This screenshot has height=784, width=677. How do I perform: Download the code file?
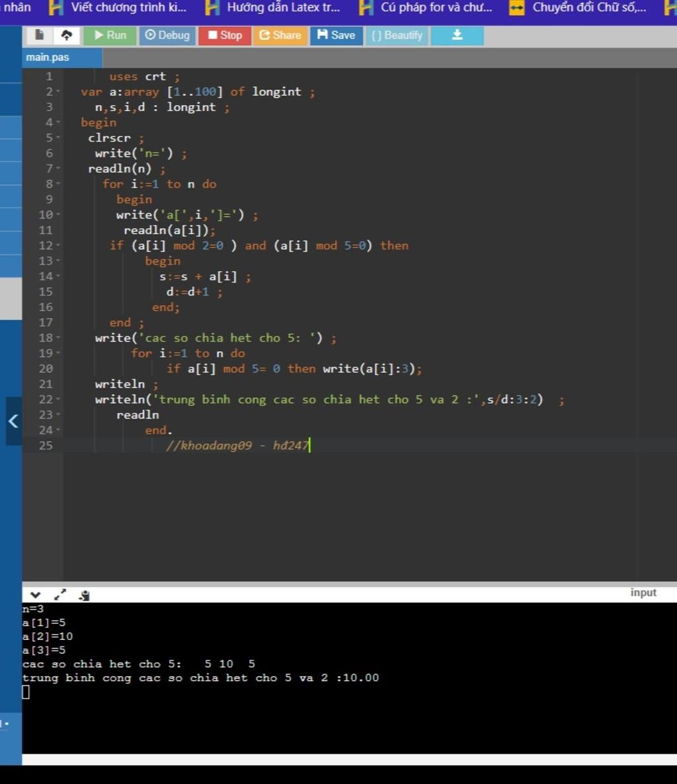pyautogui.click(x=457, y=36)
